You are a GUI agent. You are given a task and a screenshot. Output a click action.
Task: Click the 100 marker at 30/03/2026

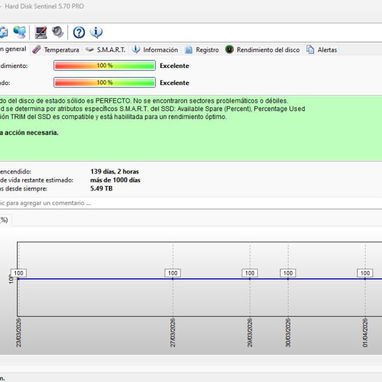(288, 273)
